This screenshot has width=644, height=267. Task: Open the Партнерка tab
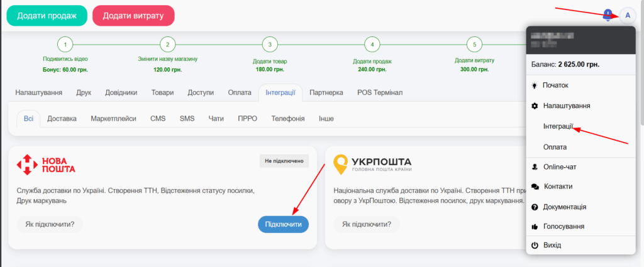[x=326, y=93]
